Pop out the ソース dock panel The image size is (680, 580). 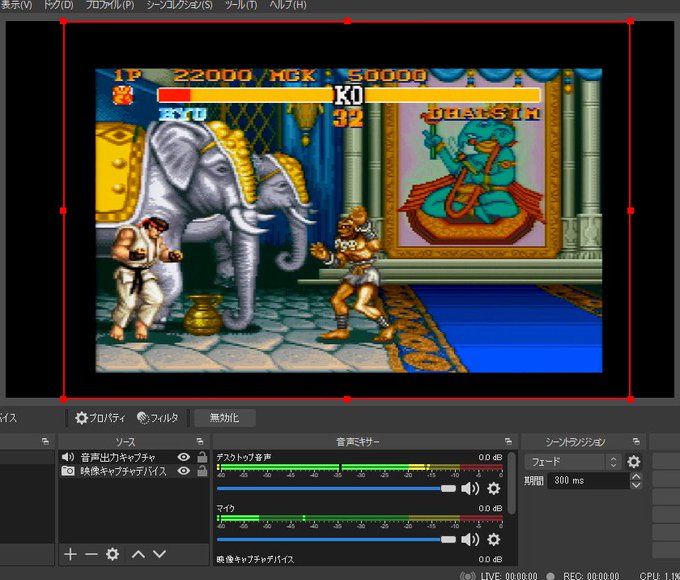[200, 442]
